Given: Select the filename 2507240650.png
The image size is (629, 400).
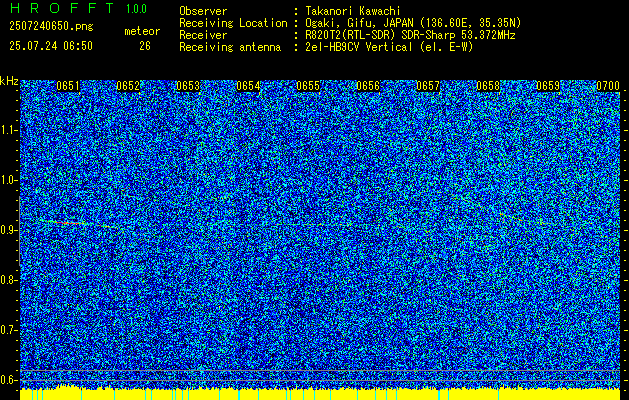Looking at the screenshot, I should point(51,26).
